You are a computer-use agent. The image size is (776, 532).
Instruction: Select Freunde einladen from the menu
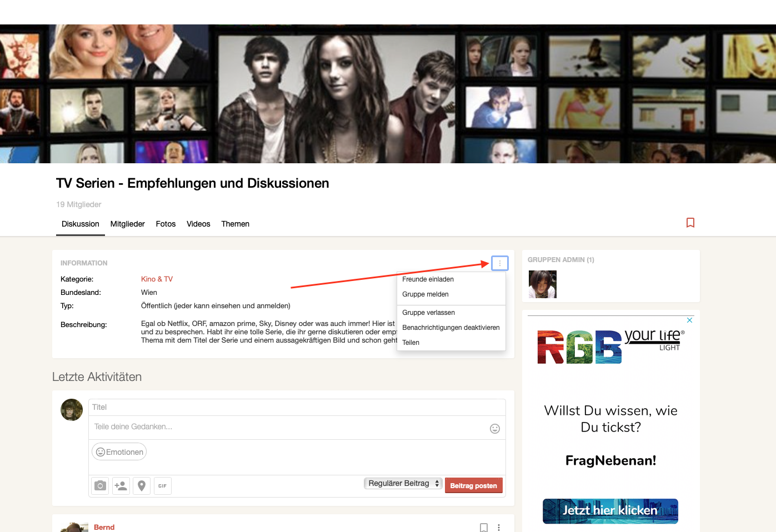428,279
